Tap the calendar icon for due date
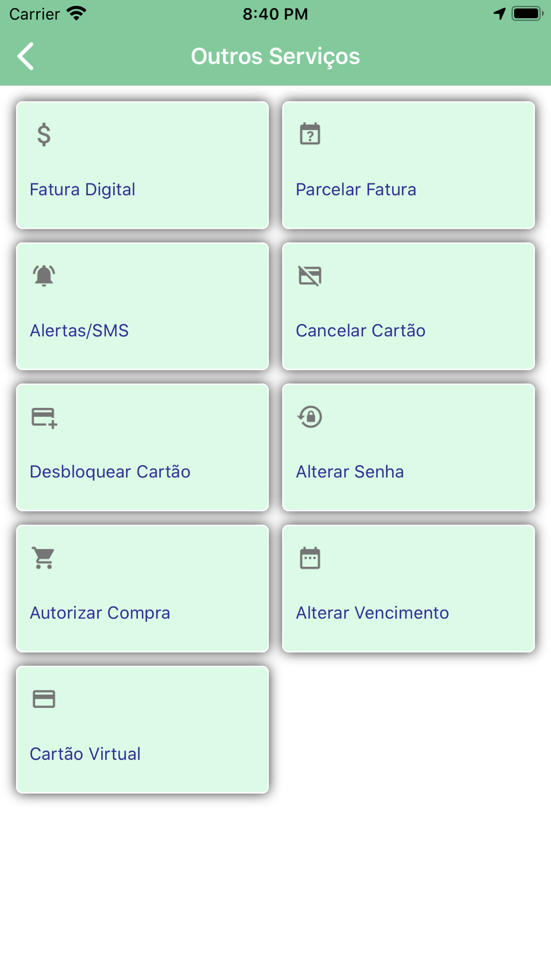Viewport: 551px width, 980px height. (x=310, y=558)
